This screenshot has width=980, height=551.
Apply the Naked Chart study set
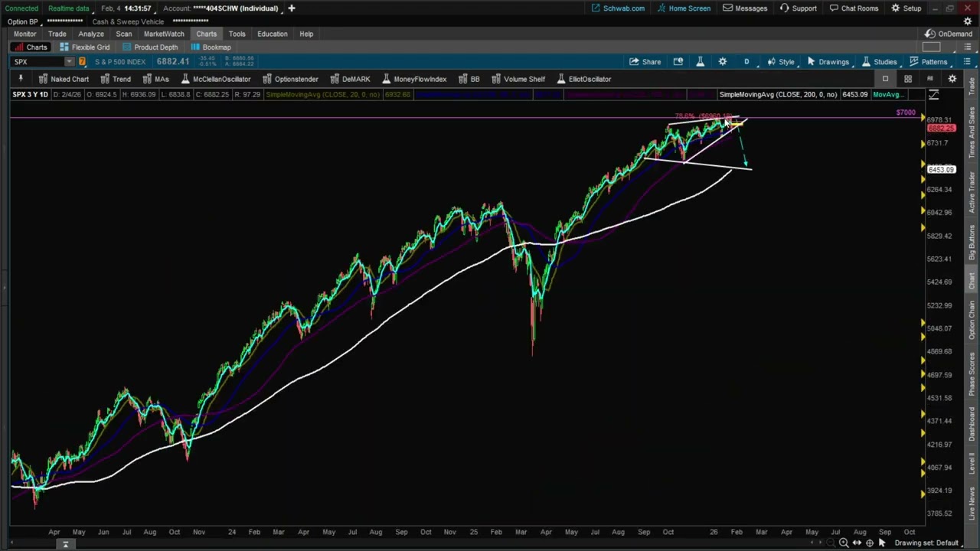[63, 79]
